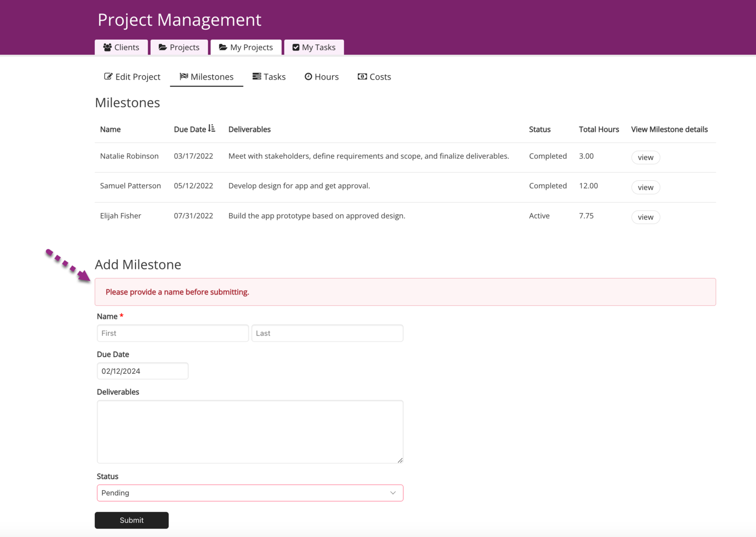Sort milestones using Due Date sort icon

212,129
